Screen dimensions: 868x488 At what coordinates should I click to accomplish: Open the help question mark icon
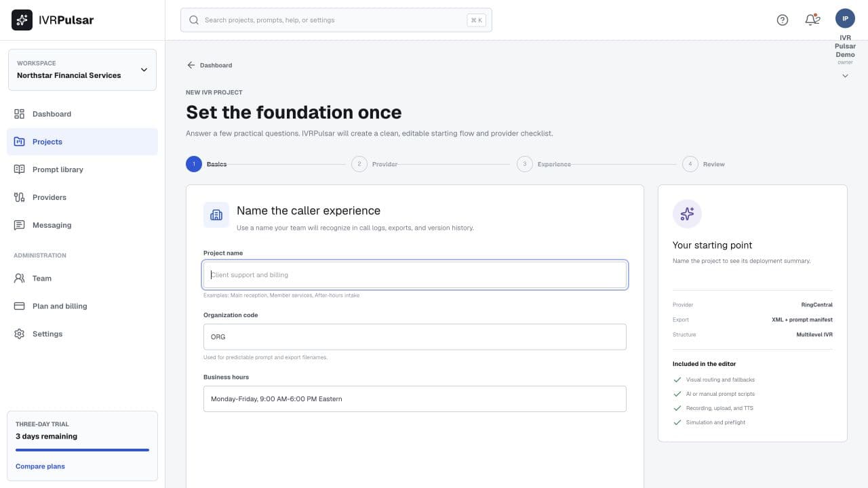tap(783, 20)
